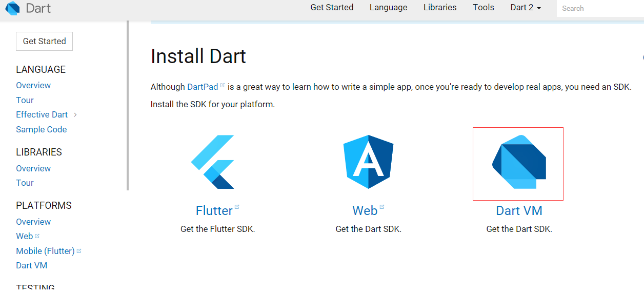Focus the Search input field

pyautogui.click(x=600, y=8)
